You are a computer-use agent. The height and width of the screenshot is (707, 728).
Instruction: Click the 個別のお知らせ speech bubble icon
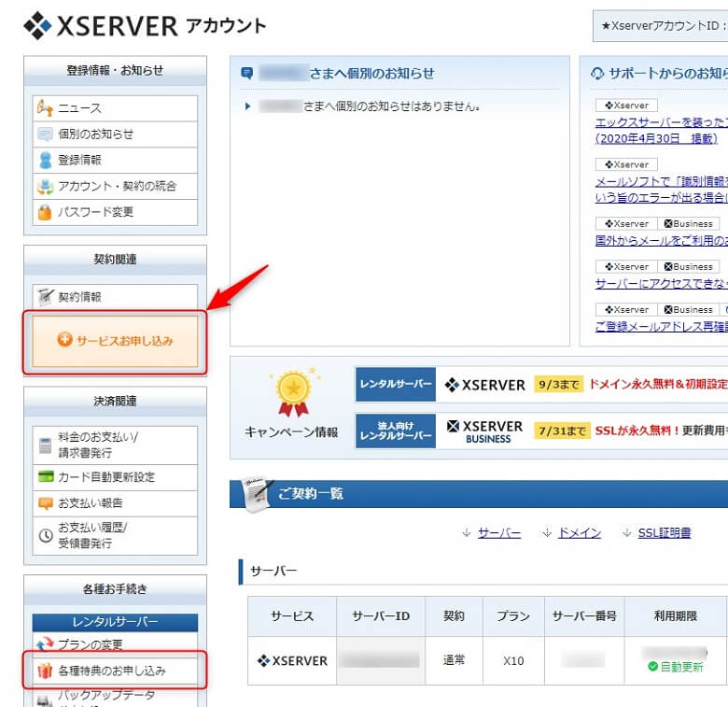(45, 134)
